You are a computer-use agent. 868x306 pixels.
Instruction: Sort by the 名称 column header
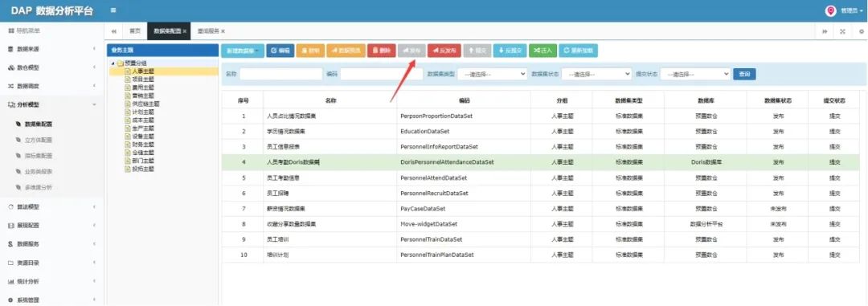point(330,100)
